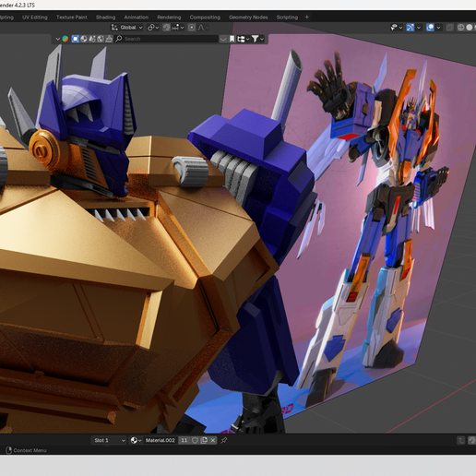Open the proportional editing falloff menu
This screenshot has height=476, width=476.
coord(203,28)
